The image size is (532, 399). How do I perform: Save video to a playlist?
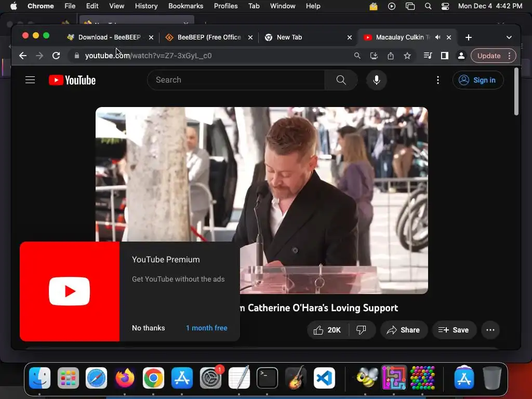pos(454,330)
